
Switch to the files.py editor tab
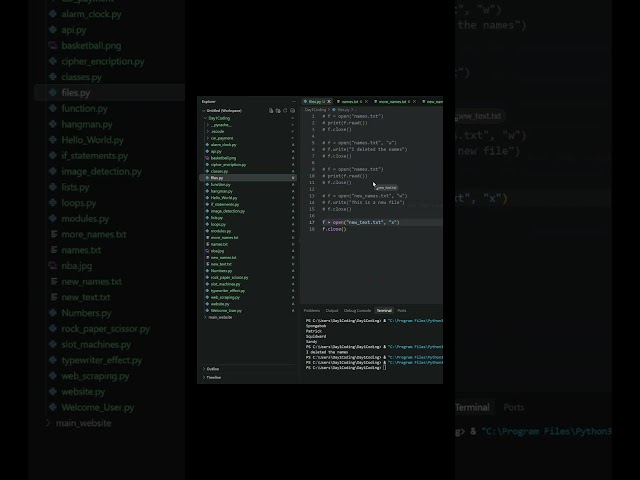coord(317,102)
